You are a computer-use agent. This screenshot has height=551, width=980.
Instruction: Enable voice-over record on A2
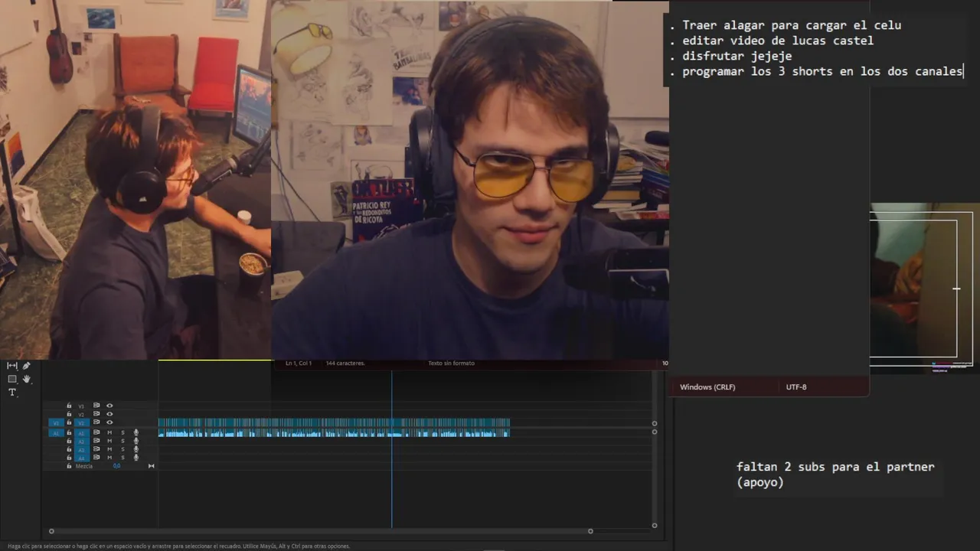pos(136,441)
